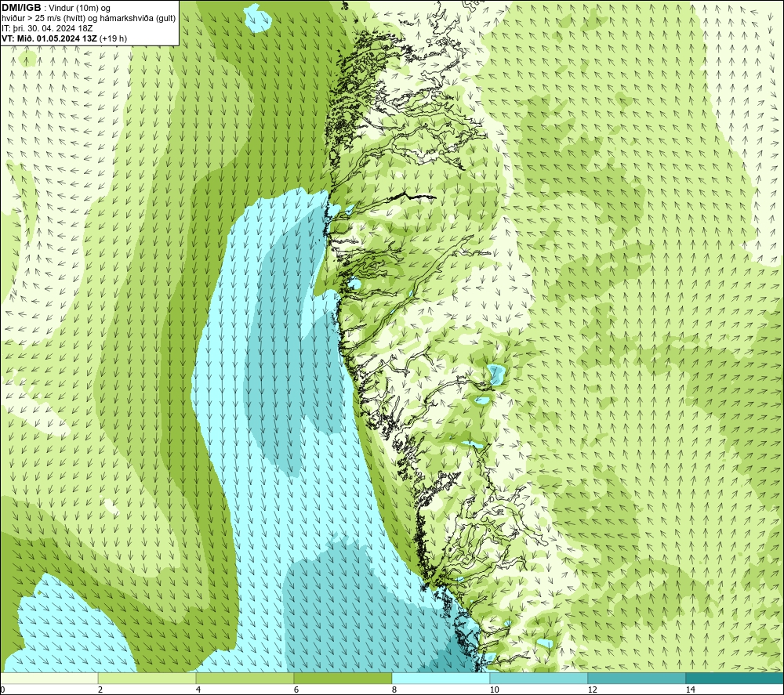Click the 12–14 m/s teal legend swatch
The image size is (784, 695).
pyautogui.click(x=637, y=678)
